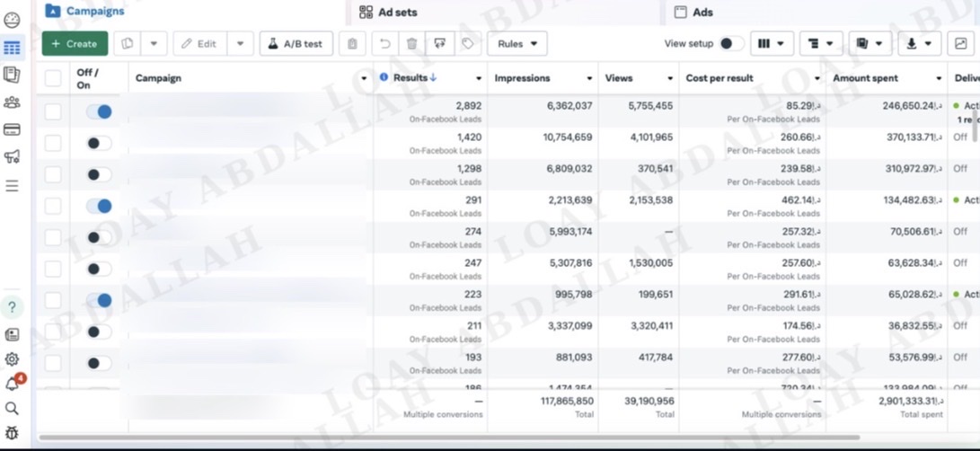Image resolution: width=980 pixels, height=451 pixels.
Task: Open the billing card icon
Action: click(12, 129)
